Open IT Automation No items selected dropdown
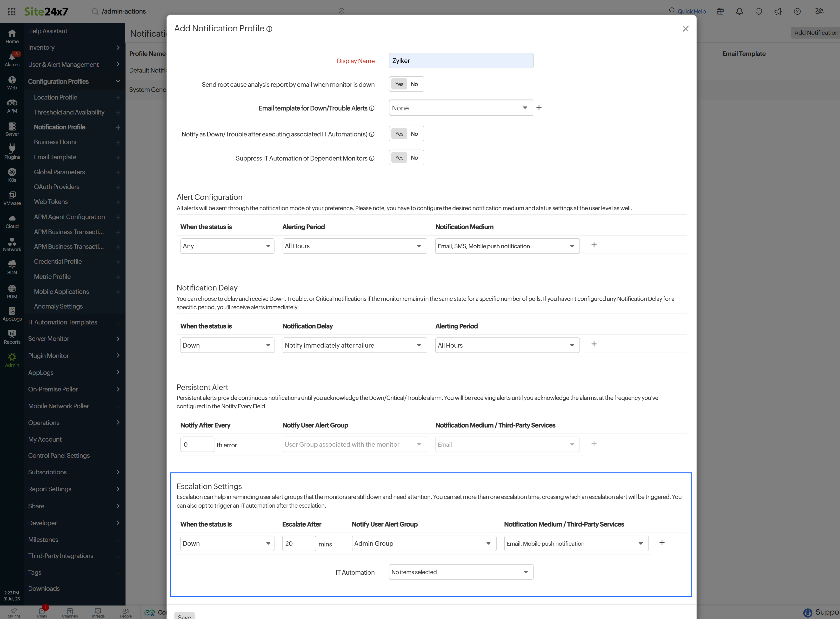The image size is (840, 619). [461, 572]
